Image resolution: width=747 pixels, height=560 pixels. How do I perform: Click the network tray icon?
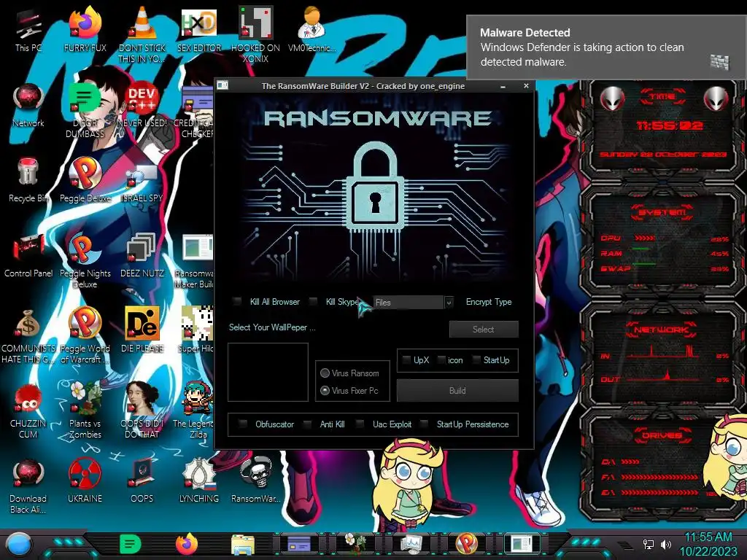coord(649,544)
